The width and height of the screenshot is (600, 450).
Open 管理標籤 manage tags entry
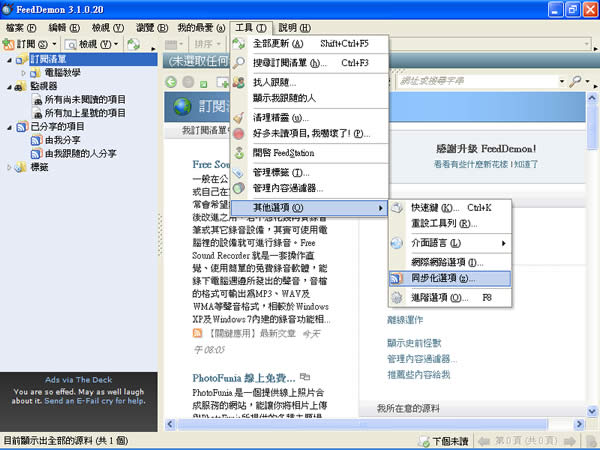310,173
